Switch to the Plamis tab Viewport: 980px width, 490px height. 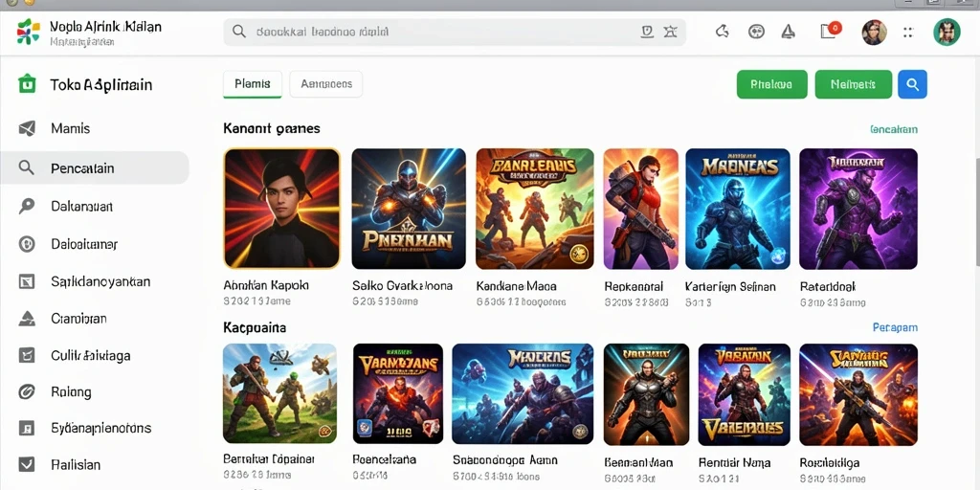click(253, 84)
